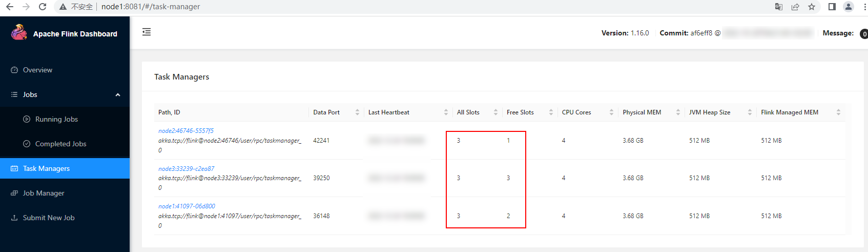Screen dimensions: 868x252
Task: Click the Completed Jobs check-circle icon
Action: click(x=27, y=144)
